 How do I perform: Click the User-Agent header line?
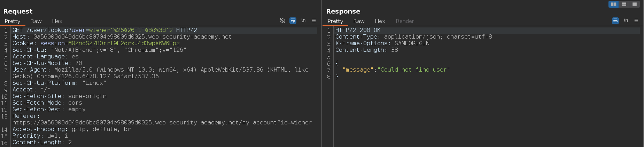coord(161,73)
